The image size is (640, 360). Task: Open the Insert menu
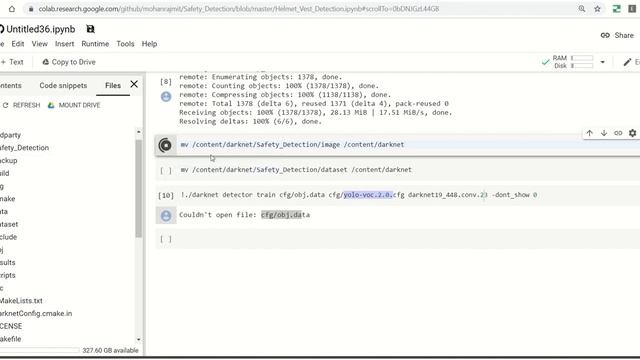point(64,44)
